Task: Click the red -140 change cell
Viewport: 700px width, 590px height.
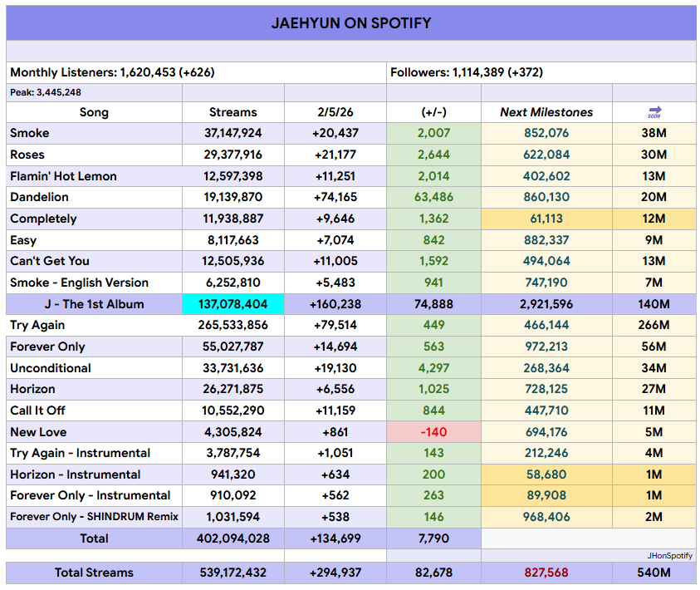Action: click(433, 432)
